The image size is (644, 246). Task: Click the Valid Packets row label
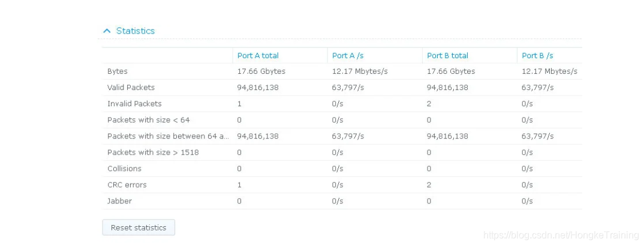pyautogui.click(x=131, y=88)
